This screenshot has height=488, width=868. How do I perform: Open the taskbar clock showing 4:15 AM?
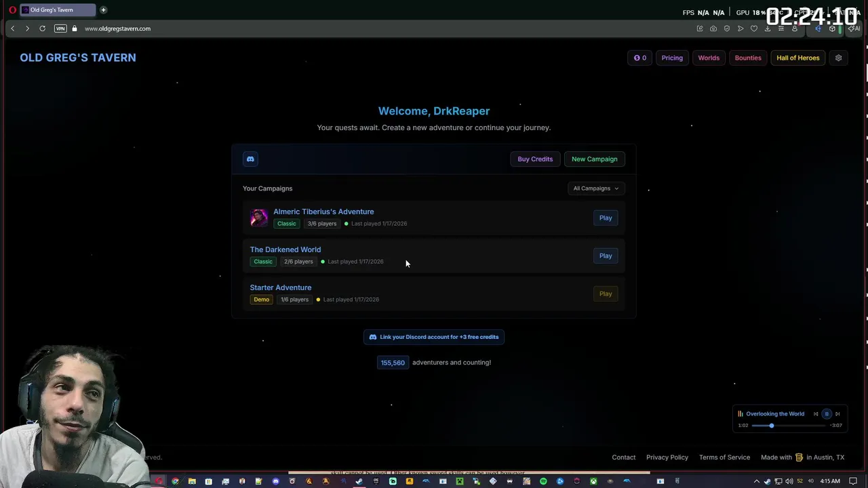coord(830,481)
